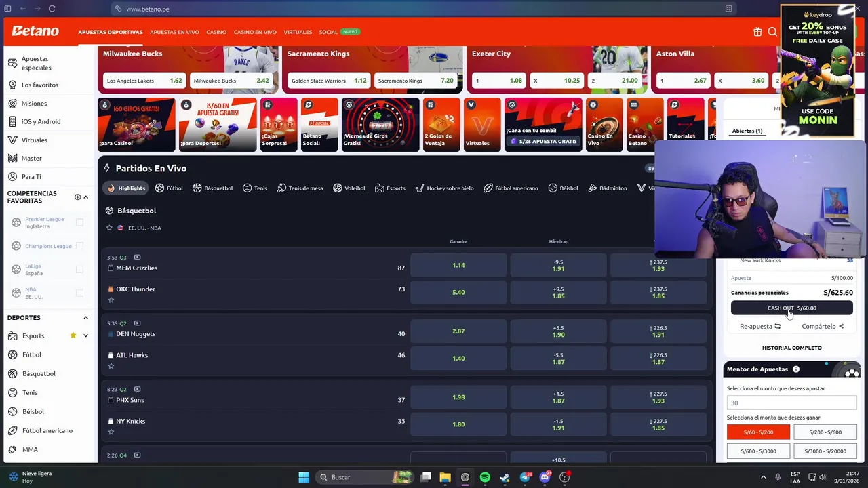The height and width of the screenshot is (488, 868).
Task: Select the Tenis de mesa live filter
Action: point(300,188)
